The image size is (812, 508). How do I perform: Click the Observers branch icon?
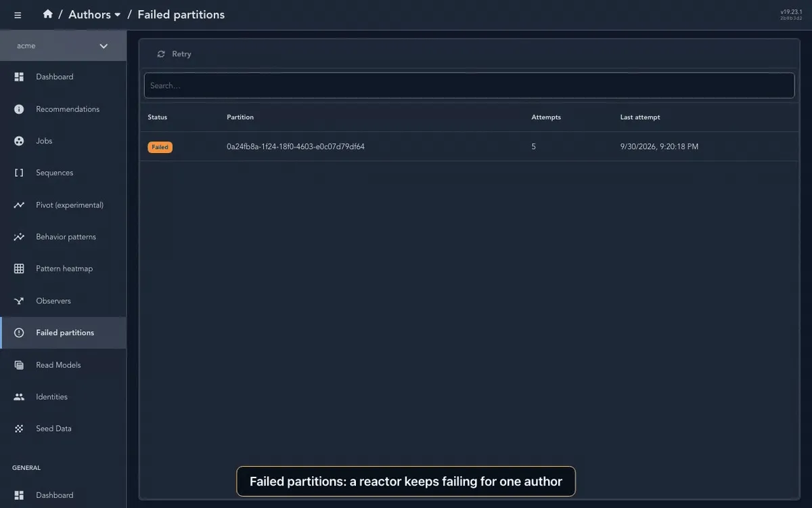(19, 301)
